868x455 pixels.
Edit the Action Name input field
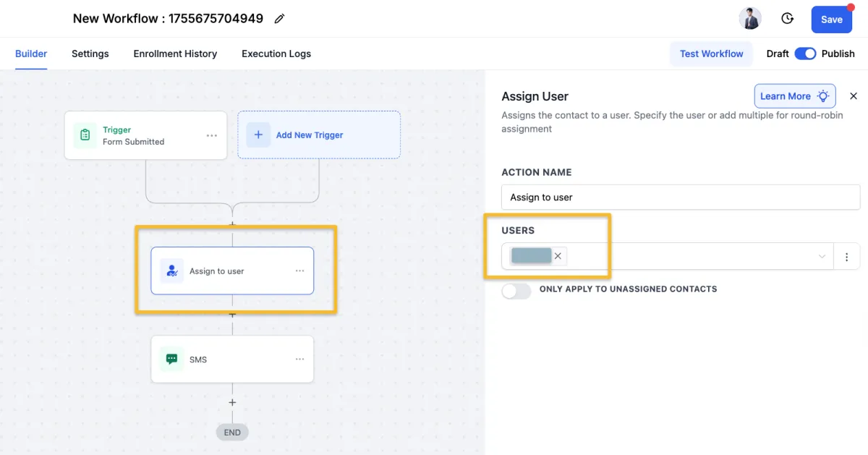[x=680, y=197]
